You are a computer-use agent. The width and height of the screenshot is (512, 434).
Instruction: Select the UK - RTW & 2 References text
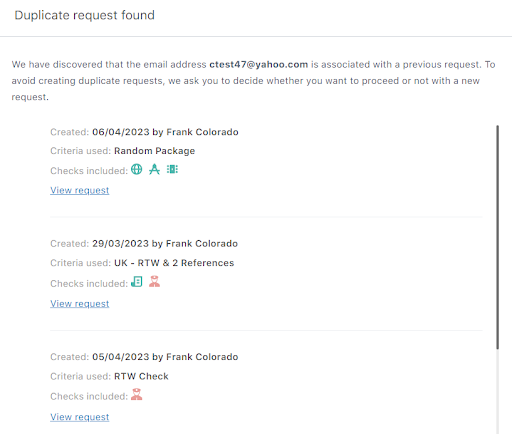click(x=174, y=263)
